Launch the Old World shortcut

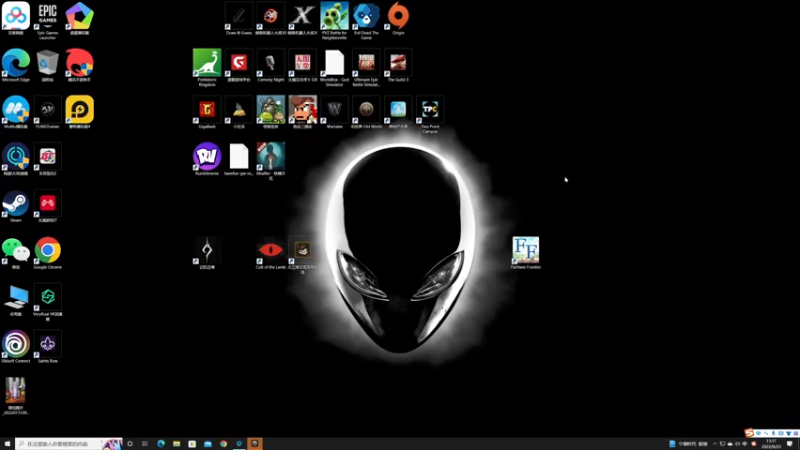click(366, 112)
